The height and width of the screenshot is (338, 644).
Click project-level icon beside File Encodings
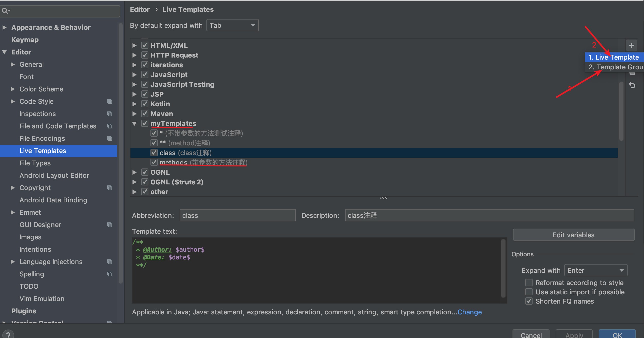(x=110, y=138)
